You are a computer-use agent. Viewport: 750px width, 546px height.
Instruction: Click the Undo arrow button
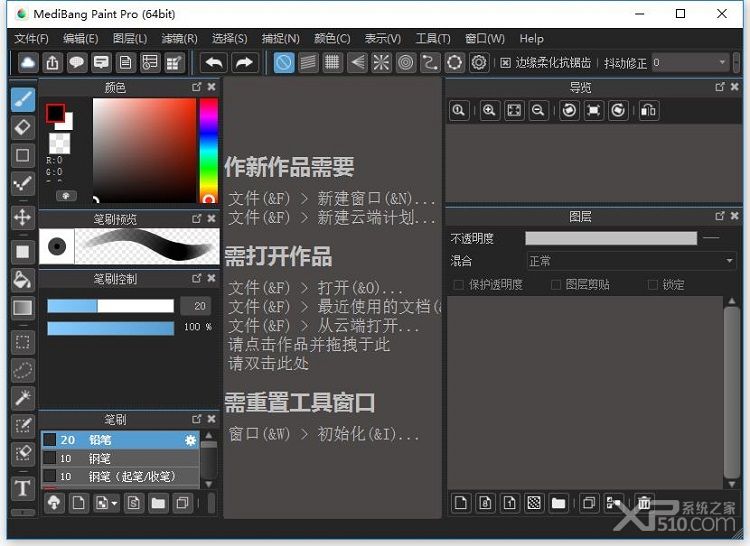click(x=214, y=63)
